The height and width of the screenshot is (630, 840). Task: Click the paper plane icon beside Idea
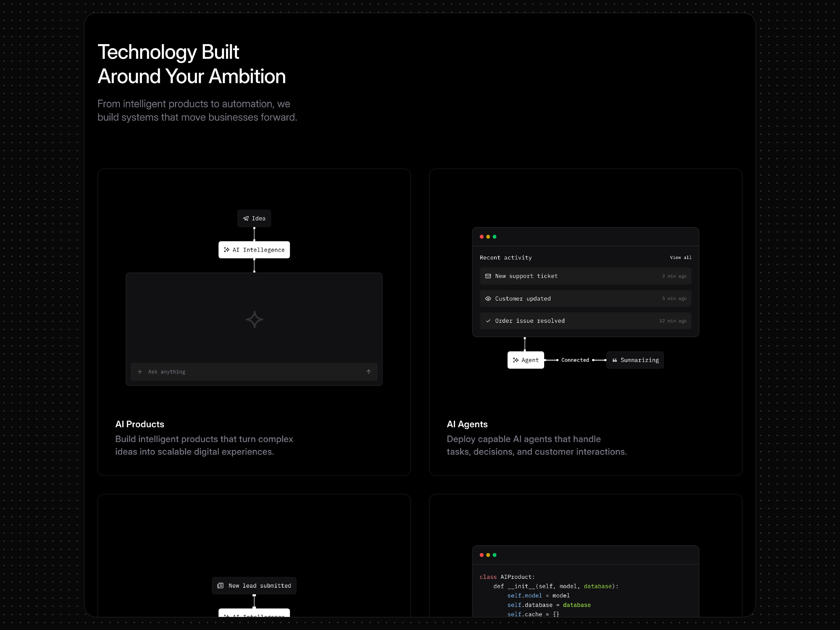(x=246, y=218)
